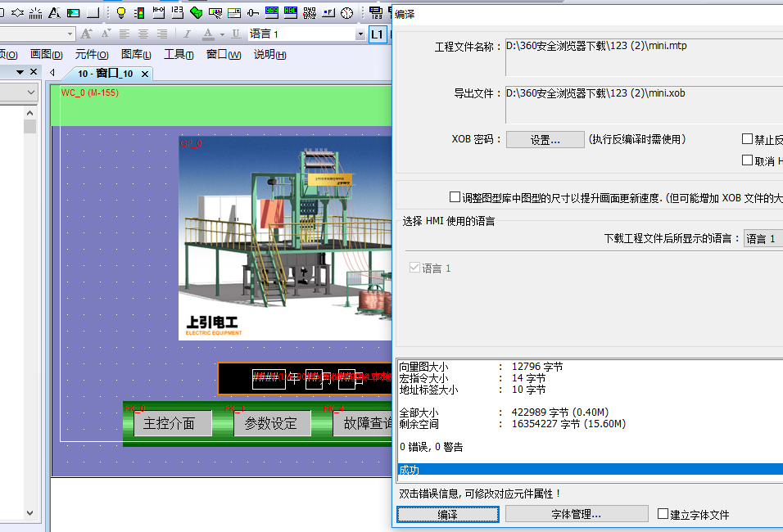Click the font color A swatch
The height and width of the screenshot is (532, 783).
tap(208, 34)
